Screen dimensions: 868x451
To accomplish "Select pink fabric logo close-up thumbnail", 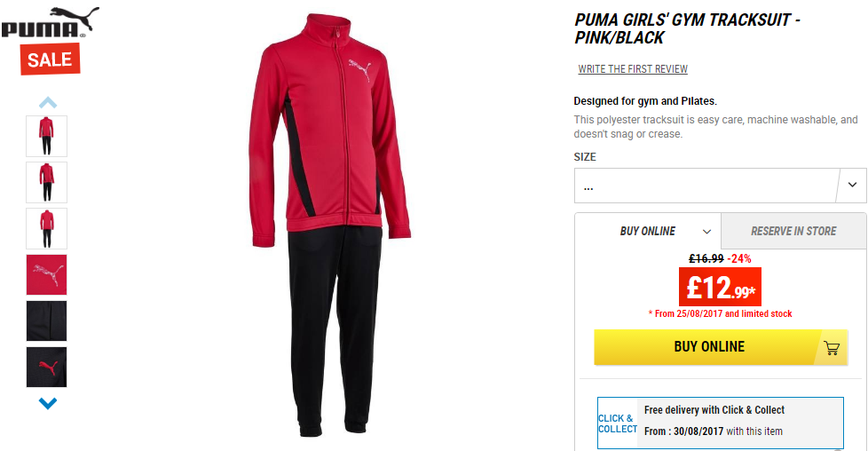I will (46, 275).
